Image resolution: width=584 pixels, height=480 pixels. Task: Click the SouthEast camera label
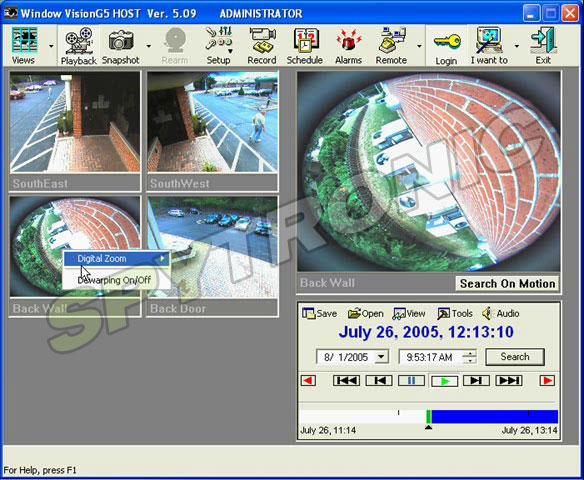[40, 183]
